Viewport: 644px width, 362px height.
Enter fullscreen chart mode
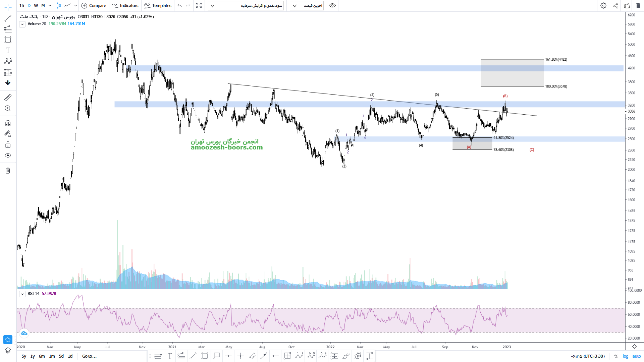pyautogui.click(x=199, y=6)
